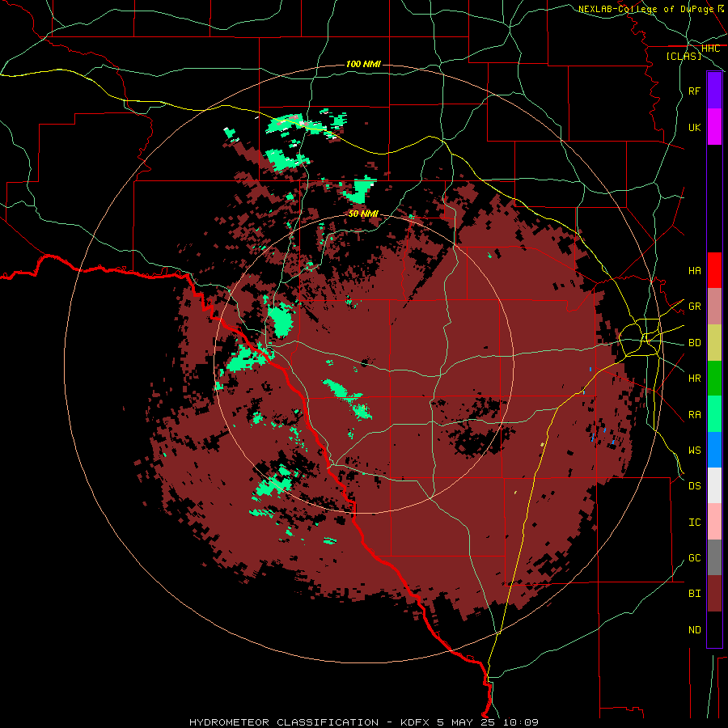Click the 'DS' legend label
Viewport: 728px width, 728px height.
694,485
